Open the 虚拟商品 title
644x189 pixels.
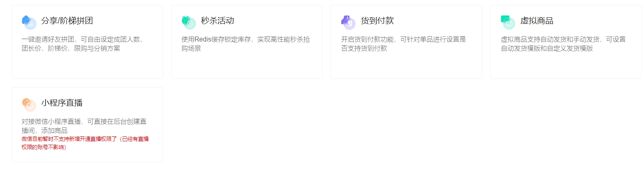click(537, 21)
